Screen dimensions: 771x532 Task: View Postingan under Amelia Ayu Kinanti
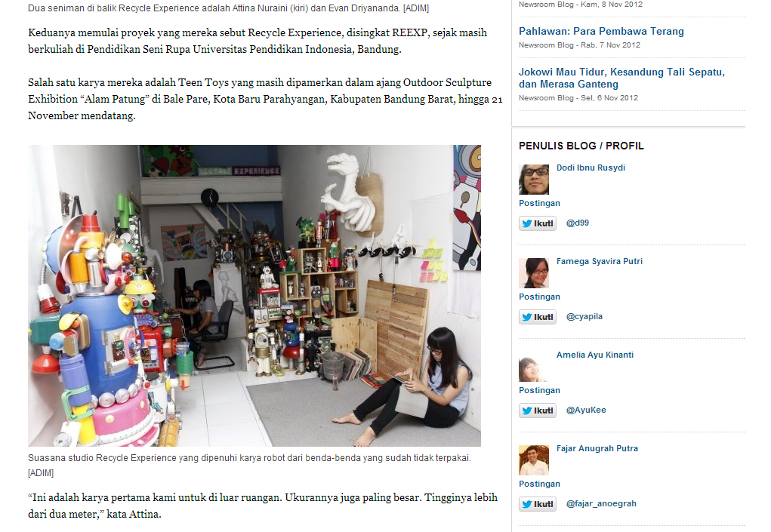539,391
